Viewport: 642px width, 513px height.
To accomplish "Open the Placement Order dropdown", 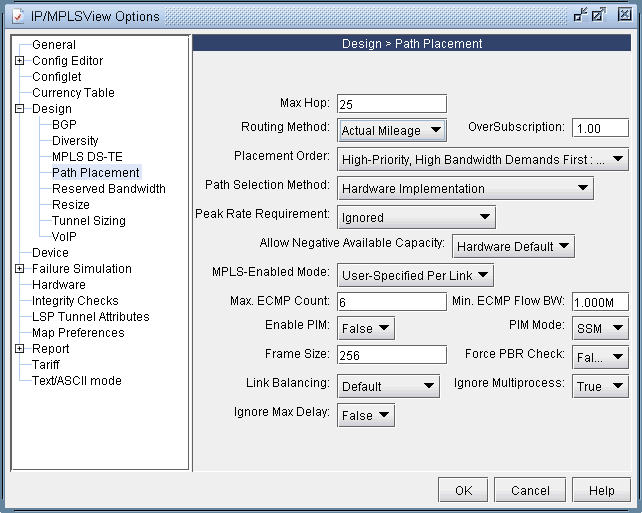I will 482,158.
